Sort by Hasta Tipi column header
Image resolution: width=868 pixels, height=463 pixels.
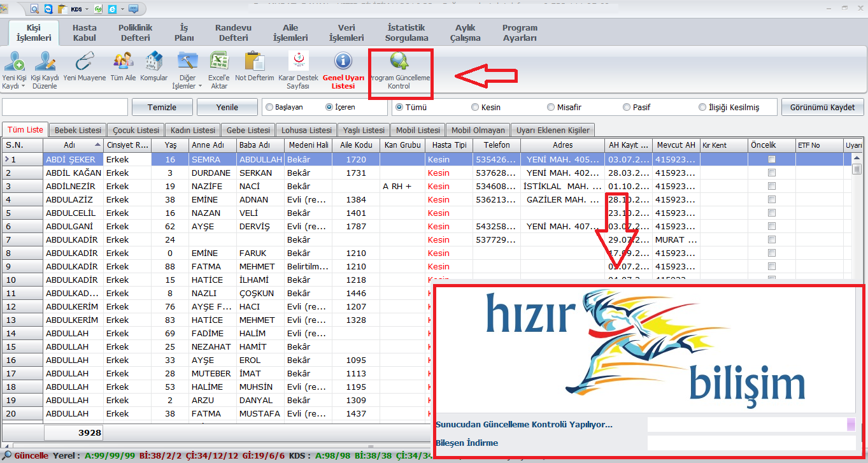point(449,145)
